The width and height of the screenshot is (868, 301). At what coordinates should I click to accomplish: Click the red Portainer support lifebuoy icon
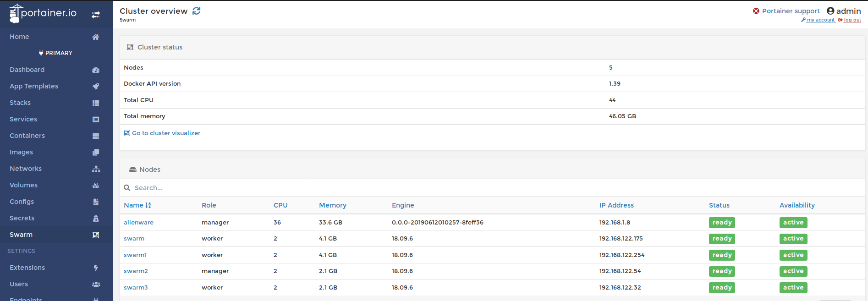[x=756, y=11]
